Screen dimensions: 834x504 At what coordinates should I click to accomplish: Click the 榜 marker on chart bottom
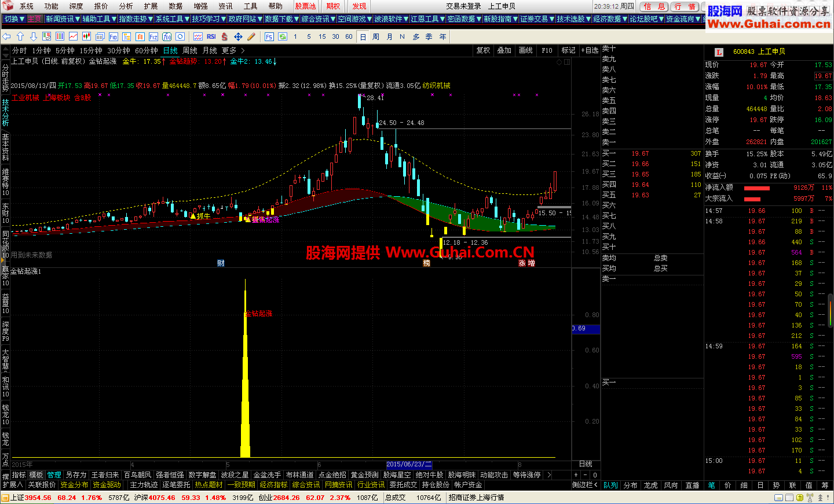pos(427,263)
